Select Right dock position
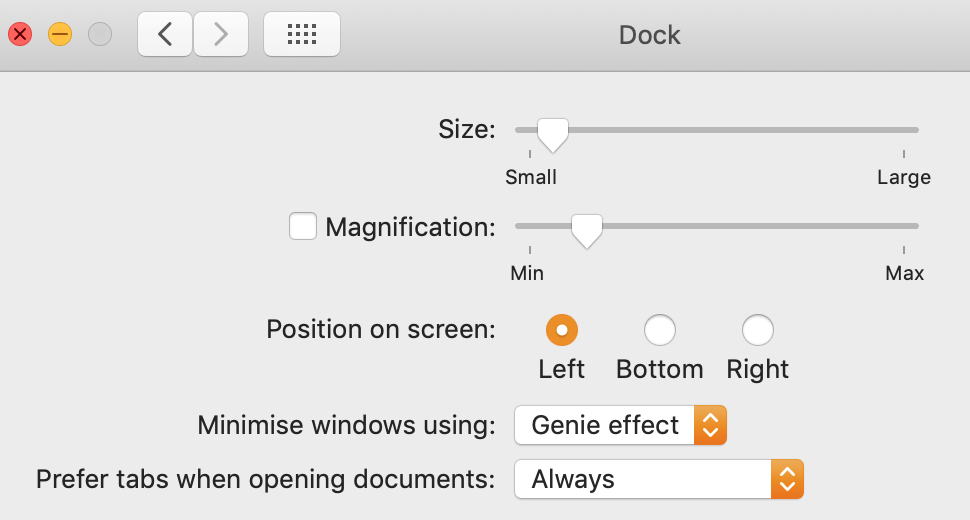The width and height of the screenshot is (970, 520). pos(757,329)
